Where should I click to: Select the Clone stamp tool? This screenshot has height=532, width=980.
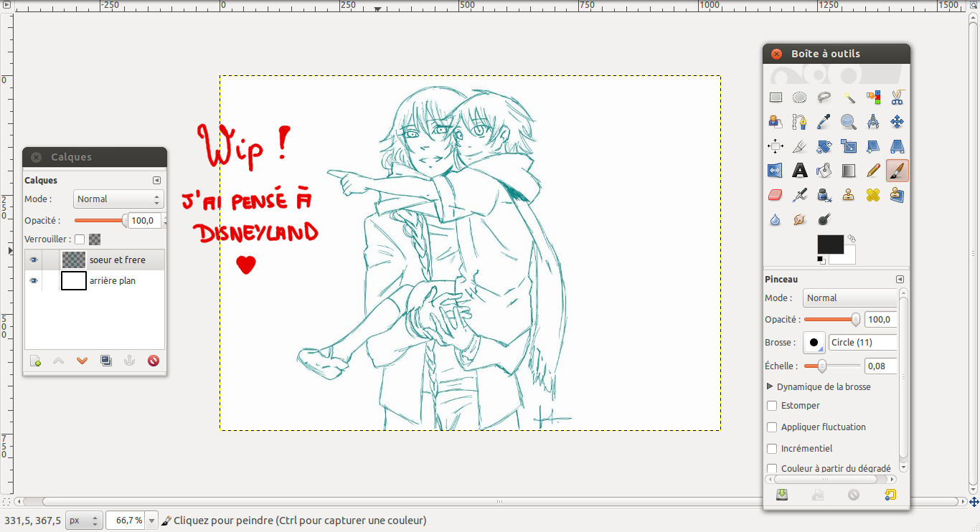tap(849, 195)
